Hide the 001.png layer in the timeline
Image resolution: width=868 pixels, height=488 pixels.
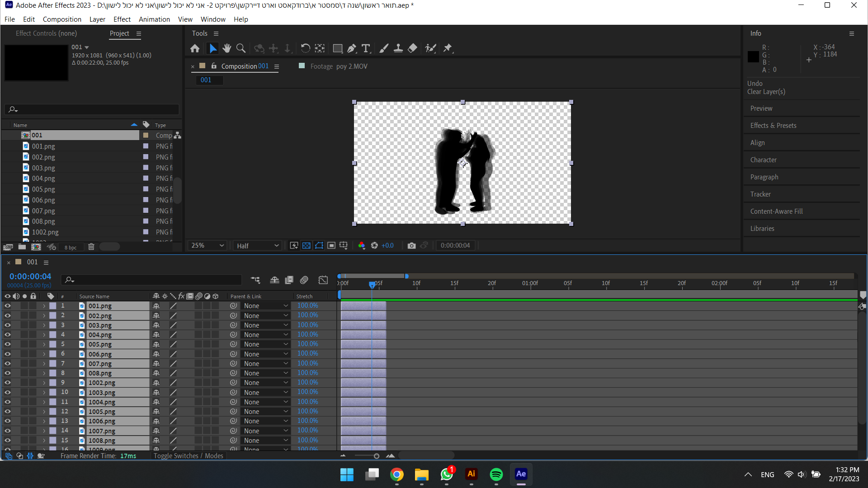[x=8, y=306]
